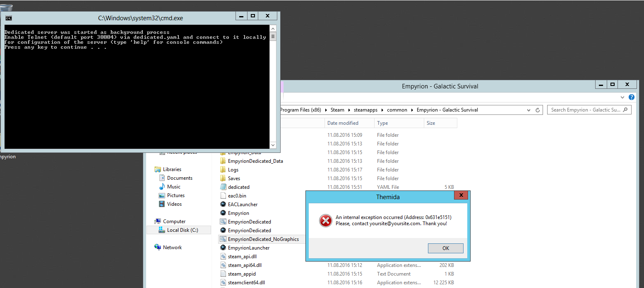Open the breadcrumb arrow after Steam

(x=349, y=110)
